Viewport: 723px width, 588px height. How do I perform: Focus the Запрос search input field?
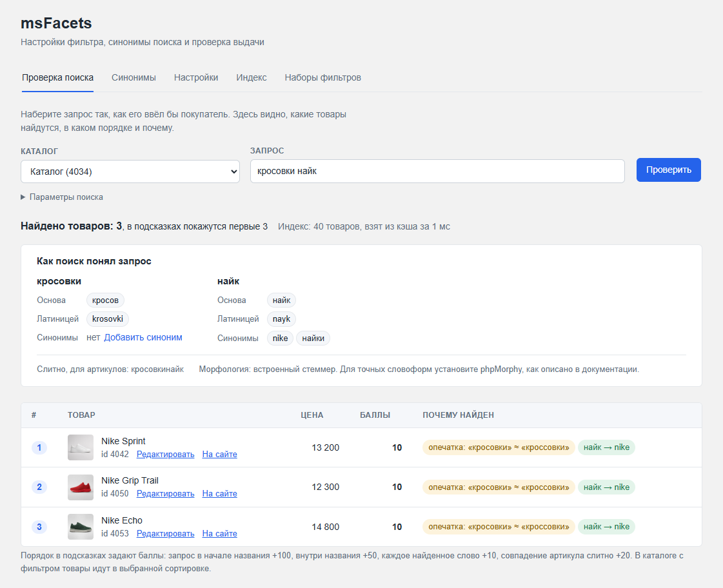(x=437, y=171)
